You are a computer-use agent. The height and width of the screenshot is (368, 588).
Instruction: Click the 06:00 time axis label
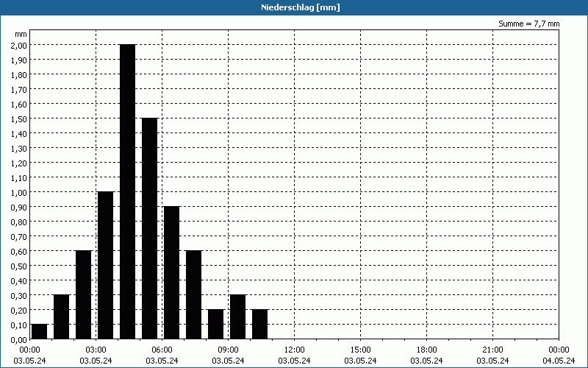coord(162,350)
